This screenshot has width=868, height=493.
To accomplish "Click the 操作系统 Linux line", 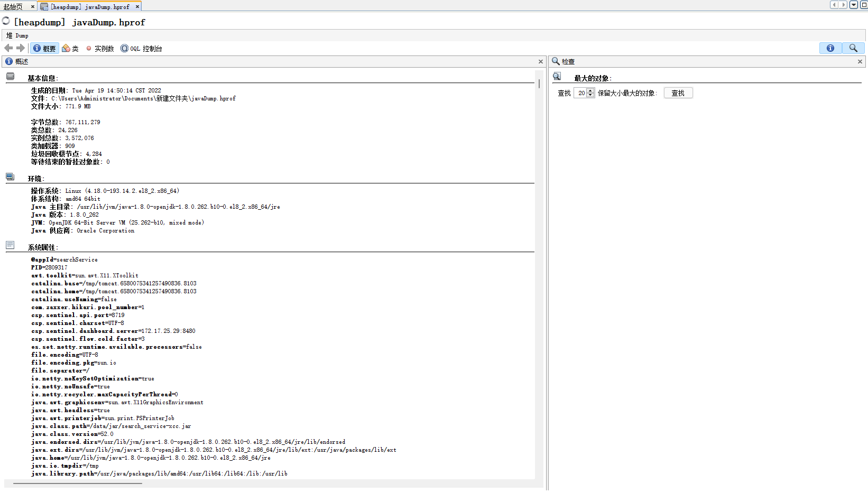I will coord(105,191).
